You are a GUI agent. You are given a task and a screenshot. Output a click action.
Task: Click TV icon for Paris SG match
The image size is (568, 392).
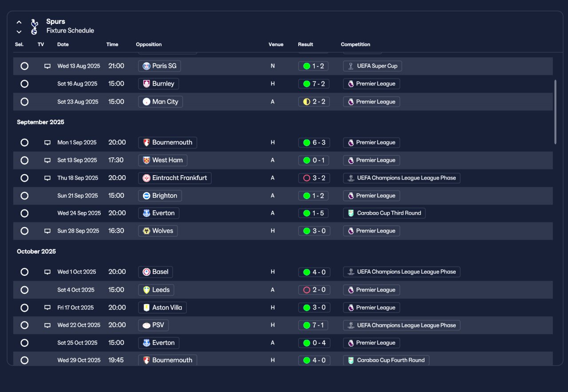(x=47, y=66)
